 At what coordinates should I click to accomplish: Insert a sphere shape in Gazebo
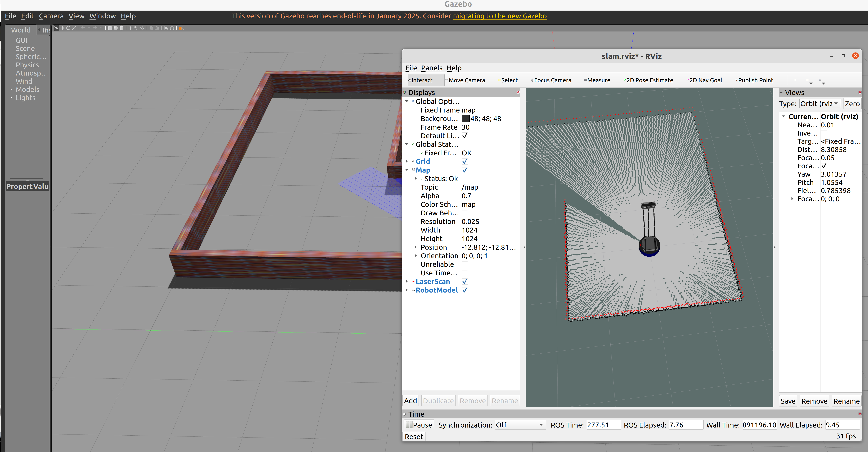(116, 28)
